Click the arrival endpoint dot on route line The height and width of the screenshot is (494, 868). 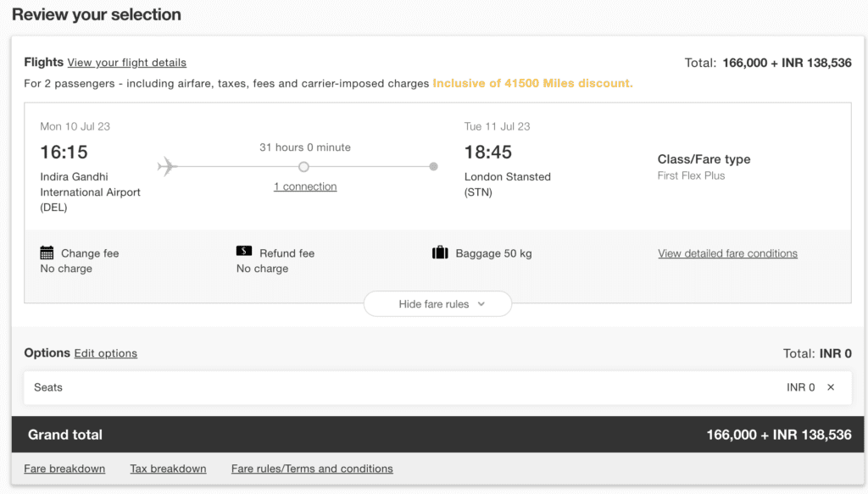pyautogui.click(x=433, y=167)
